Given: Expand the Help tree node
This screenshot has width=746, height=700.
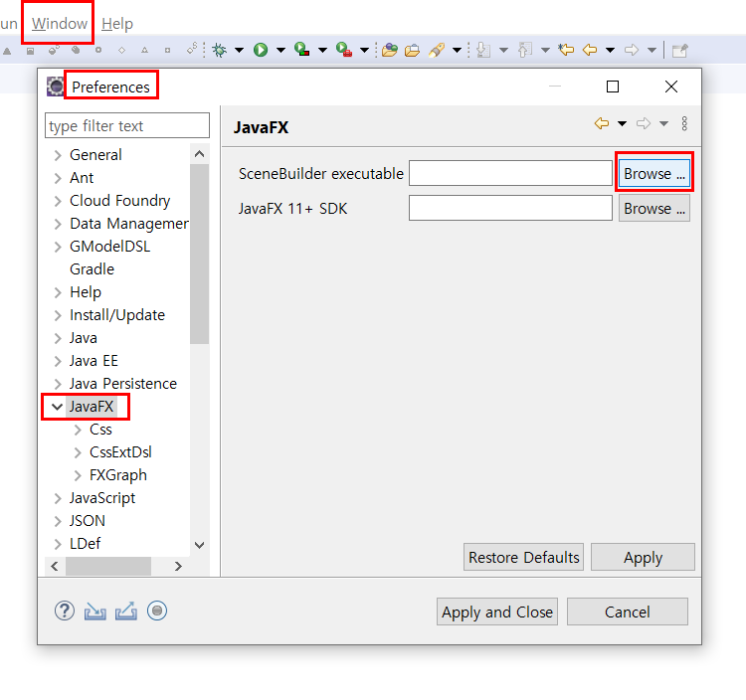Looking at the screenshot, I should 58,292.
